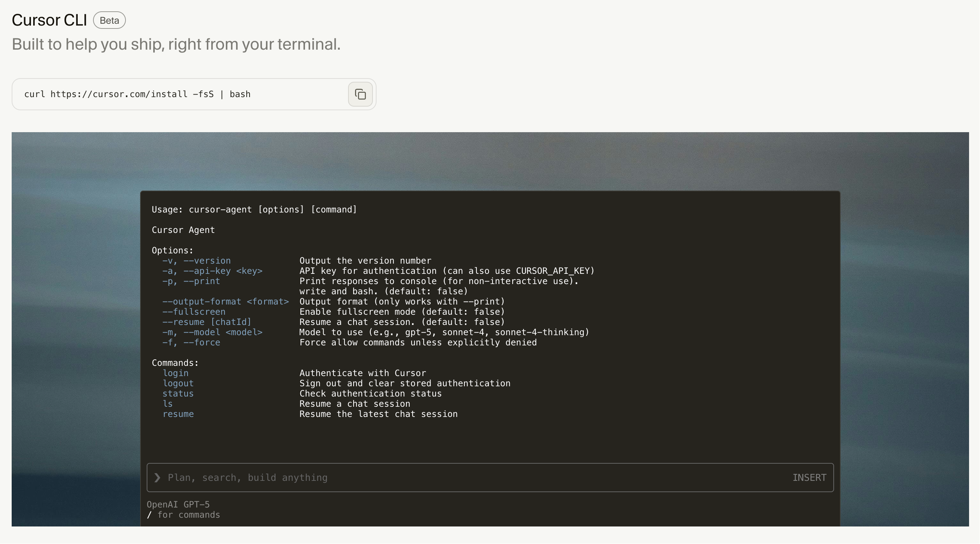Click 'Force allow commands unless explicitly denied' text
Screen dimensions: 980x544
418,342
